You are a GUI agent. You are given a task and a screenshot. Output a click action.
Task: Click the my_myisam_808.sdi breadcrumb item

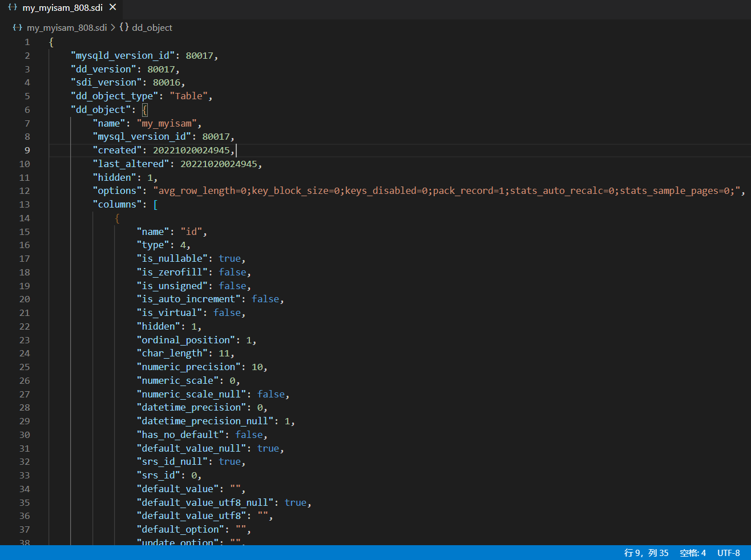pyautogui.click(x=67, y=27)
